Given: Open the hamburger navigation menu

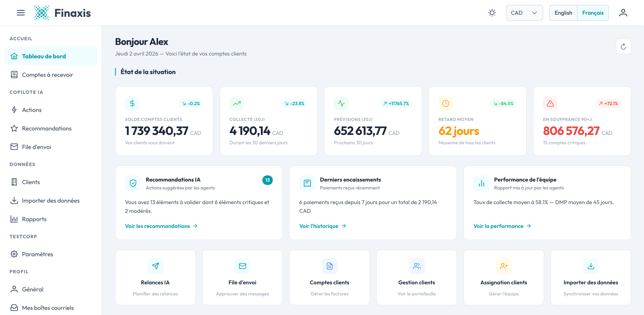Looking at the screenshot, I should point(21,13).
